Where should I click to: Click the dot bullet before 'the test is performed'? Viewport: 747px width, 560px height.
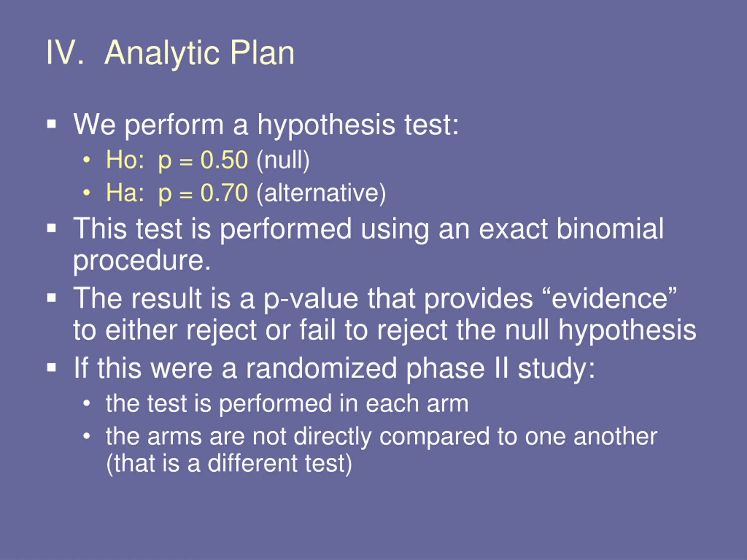(87, 403)
